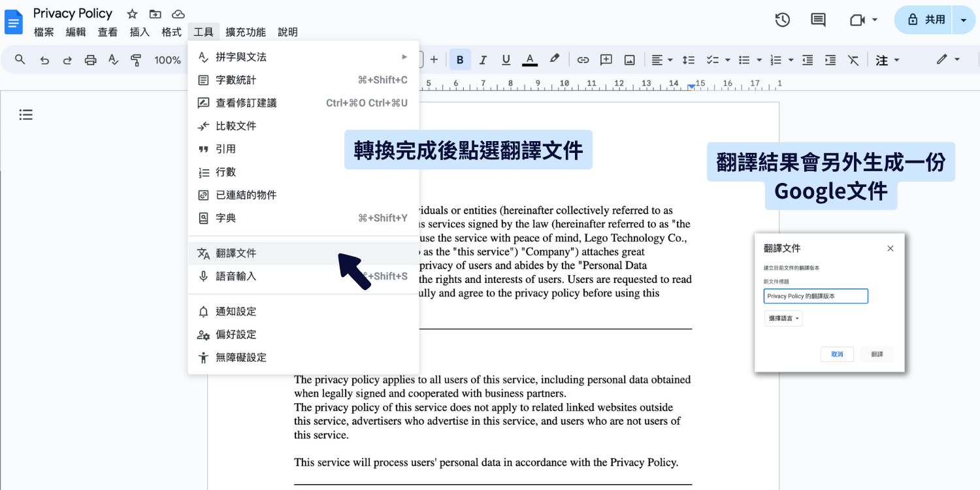Expand 拼字與文法 submenu
The width and height of the screenshot is (980, 490).
click(x=303, y=57)
